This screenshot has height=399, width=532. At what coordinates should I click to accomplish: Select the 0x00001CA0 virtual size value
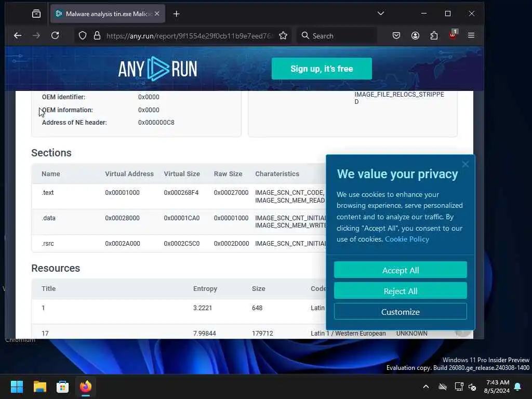[181, 218]
